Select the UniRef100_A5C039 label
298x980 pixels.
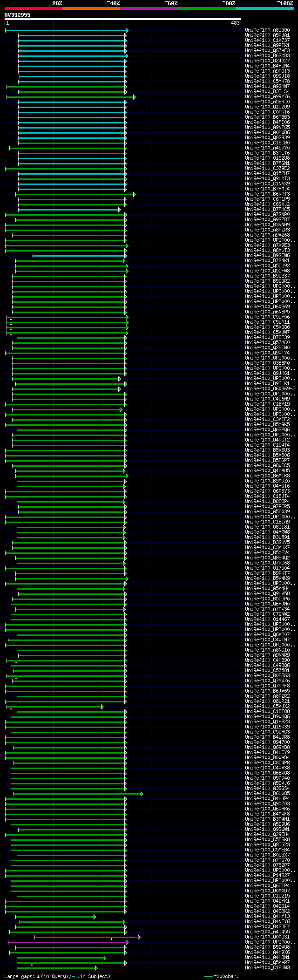tap(267, 512)
